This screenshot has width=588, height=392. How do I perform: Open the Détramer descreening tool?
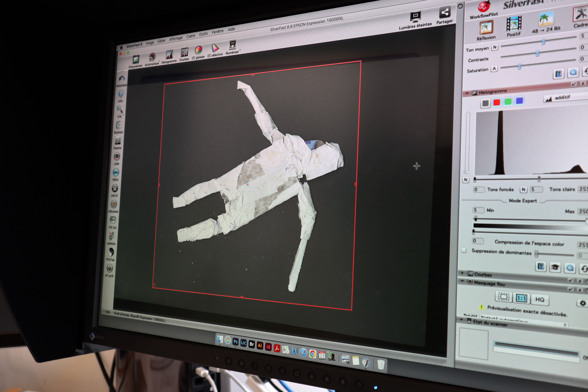(114, 205)
